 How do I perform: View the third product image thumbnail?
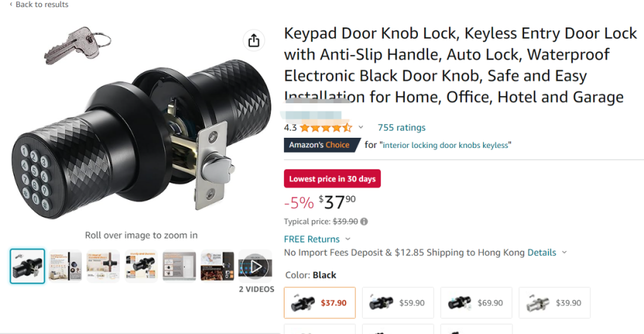[103, 266]
